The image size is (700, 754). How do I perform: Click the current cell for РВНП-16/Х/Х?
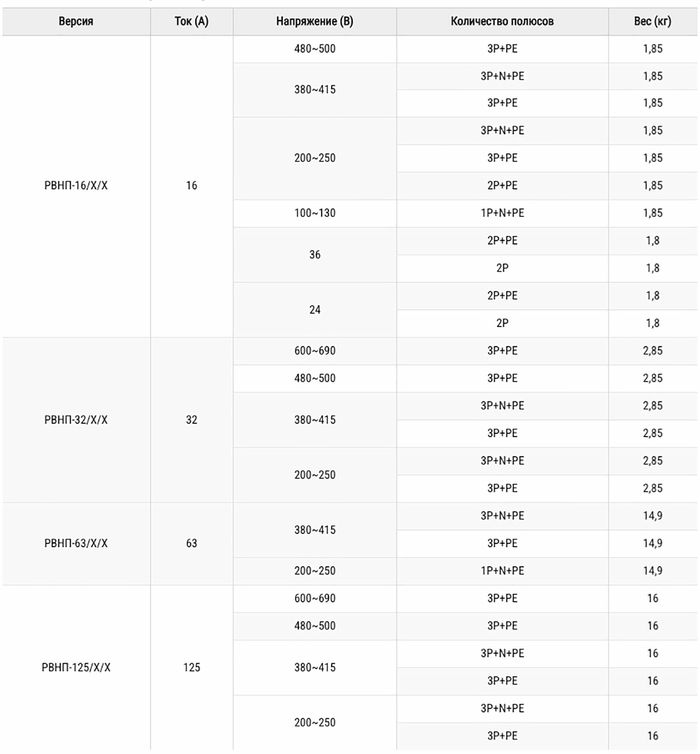click(x=191, y=186)
